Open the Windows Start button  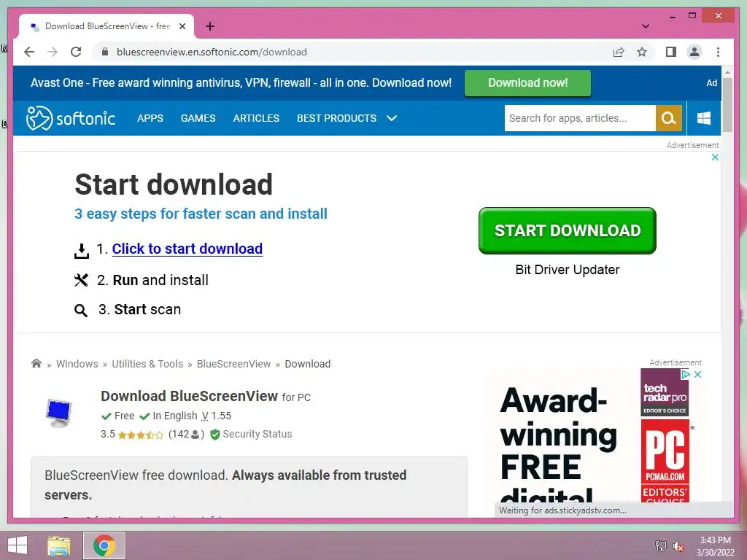(18, 545)
